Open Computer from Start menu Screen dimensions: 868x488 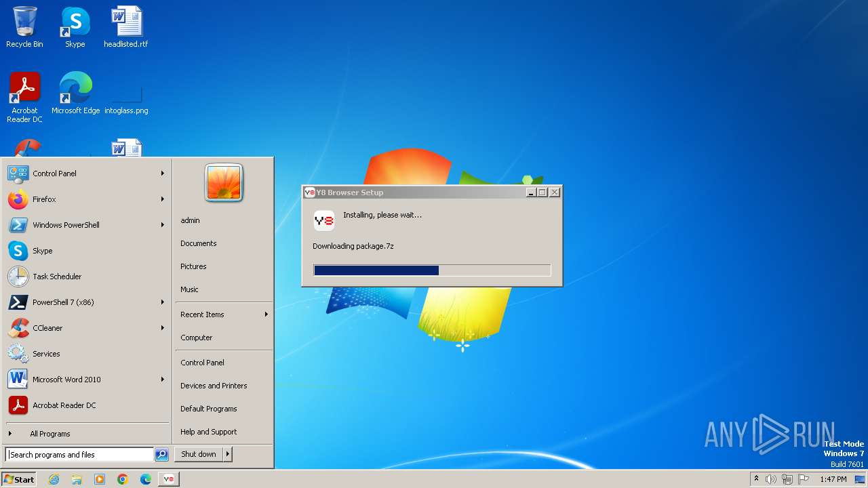[x=196, y=338]
